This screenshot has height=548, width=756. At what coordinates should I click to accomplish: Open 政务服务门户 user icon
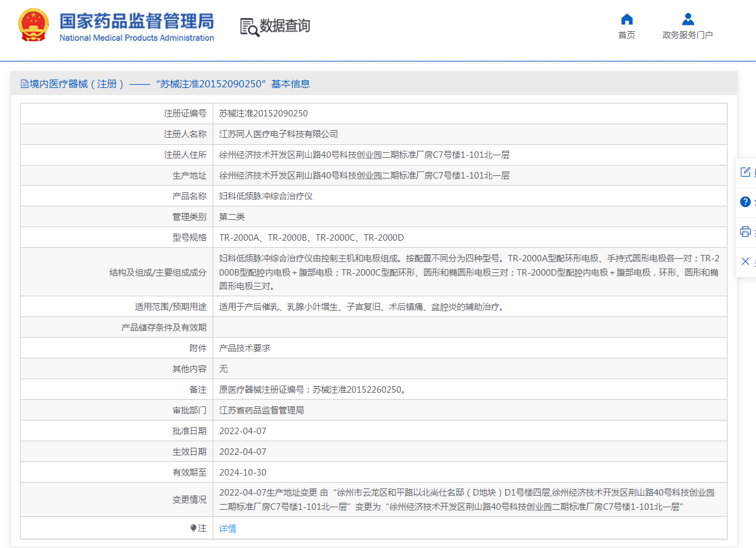coord(688,19)
